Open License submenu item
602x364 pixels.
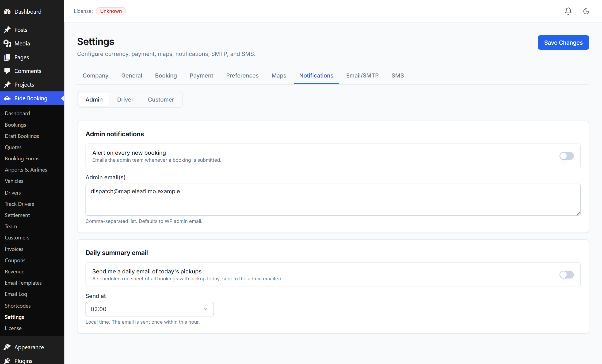pos(13,328)
